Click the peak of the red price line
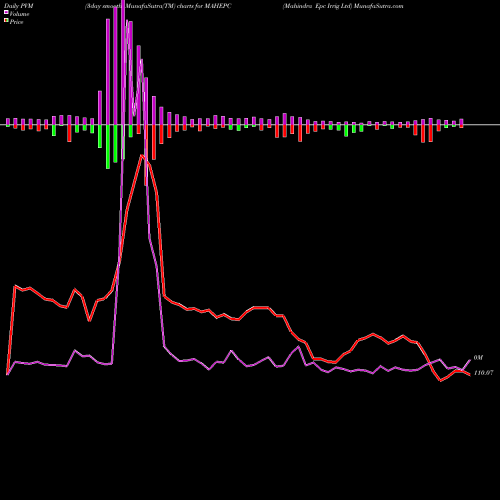 142,156
